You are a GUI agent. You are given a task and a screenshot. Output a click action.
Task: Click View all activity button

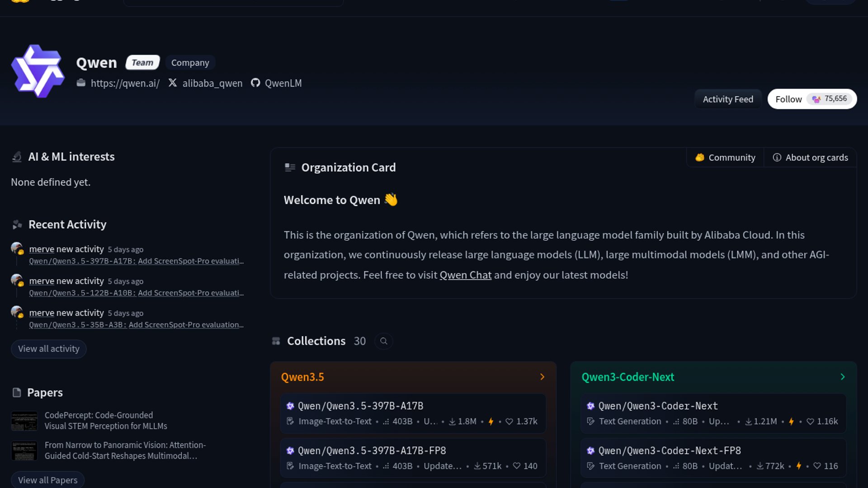point(49,349)
